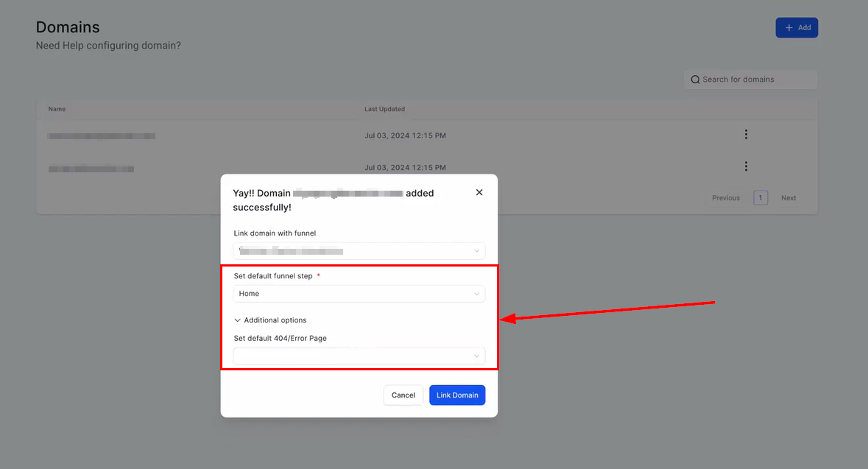This screenshot has height=469, width=868.
Task: Open the Need Help configuring domain link
Action: [x=108, y=46]
